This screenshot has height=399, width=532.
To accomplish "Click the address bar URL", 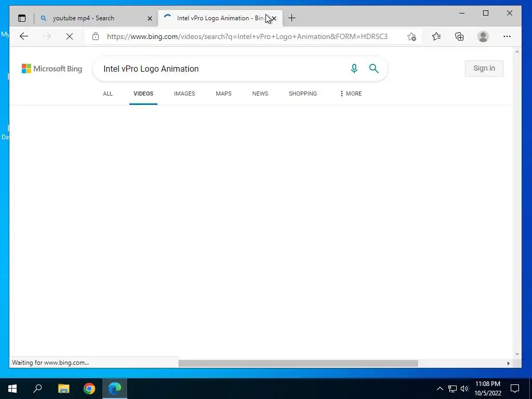I will coord(247,36).
